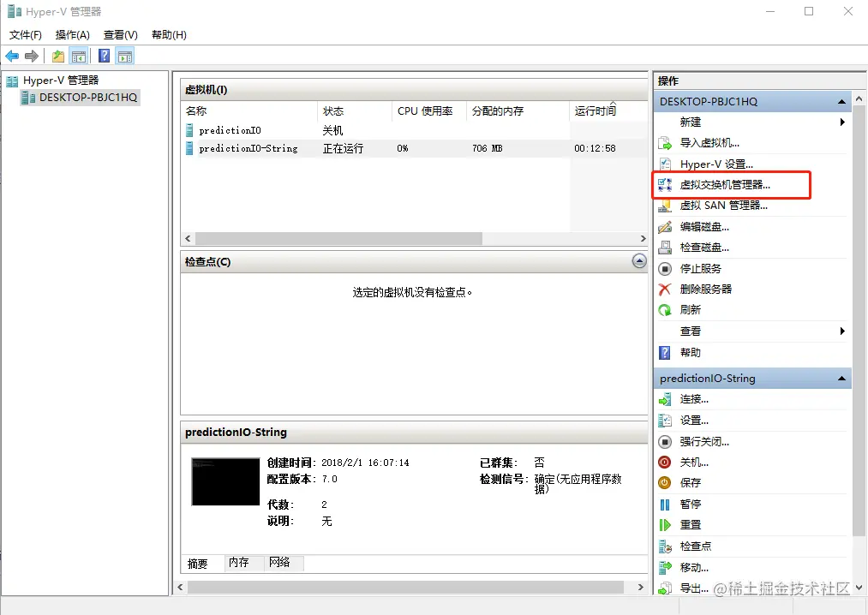Click the 编辑磁盘 icon

point(665,227)
